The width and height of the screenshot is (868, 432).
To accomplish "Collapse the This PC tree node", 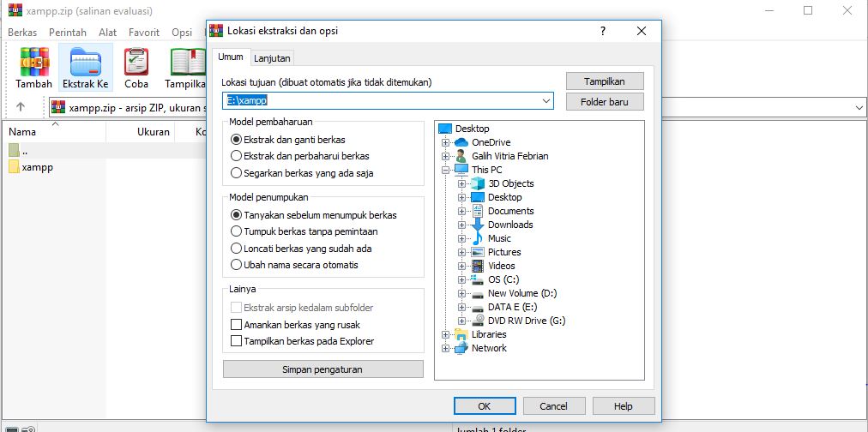I will (446, 170).
